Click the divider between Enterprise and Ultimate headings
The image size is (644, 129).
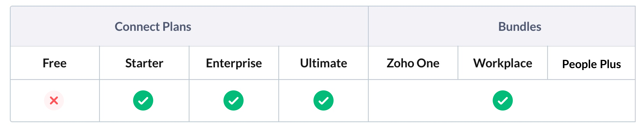click(279, 63)
